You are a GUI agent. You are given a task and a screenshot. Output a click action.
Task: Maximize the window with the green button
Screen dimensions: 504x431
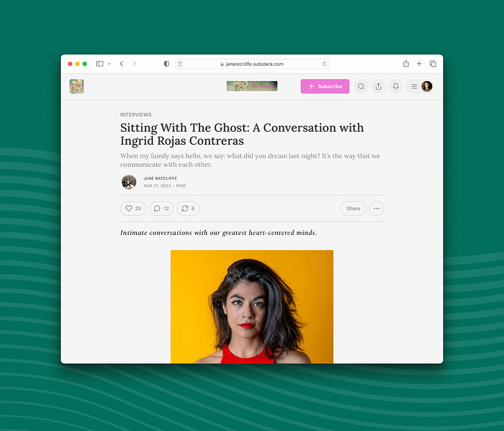[x=84, y=64]
